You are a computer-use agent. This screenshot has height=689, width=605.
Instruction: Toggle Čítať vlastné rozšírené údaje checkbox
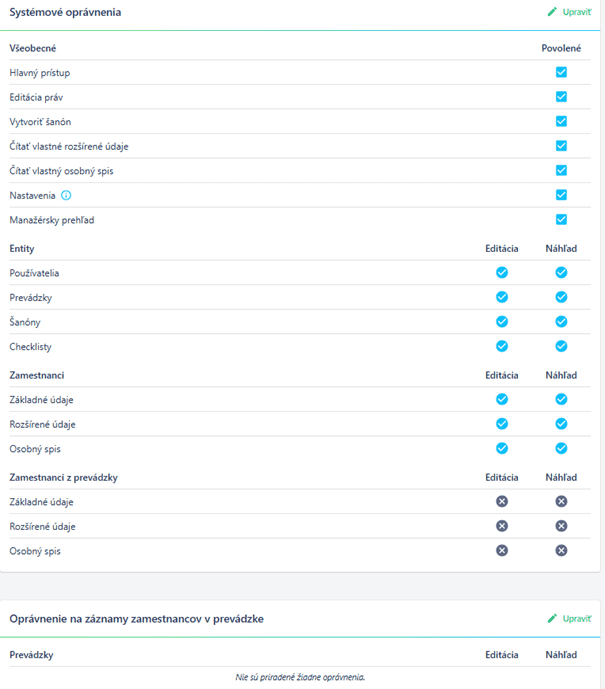[561, 146]
